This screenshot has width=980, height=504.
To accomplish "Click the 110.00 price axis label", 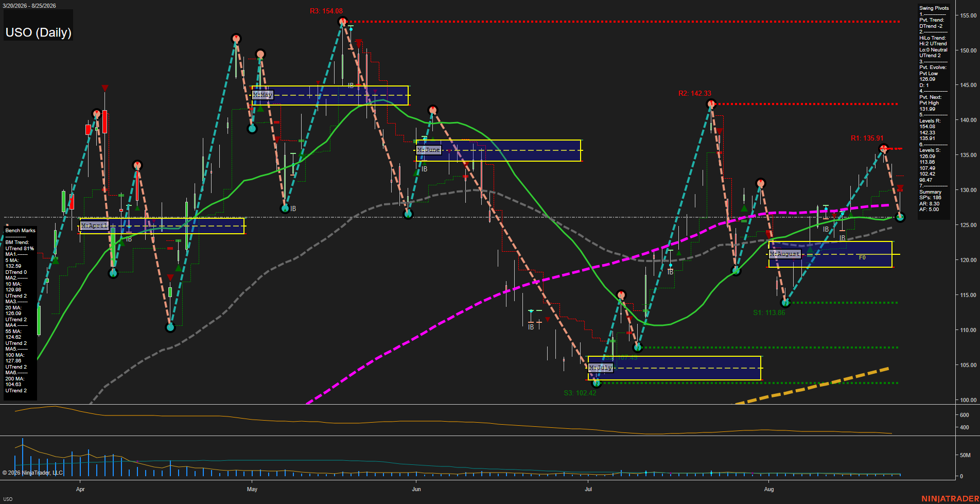I will click(x=968, y=330).
